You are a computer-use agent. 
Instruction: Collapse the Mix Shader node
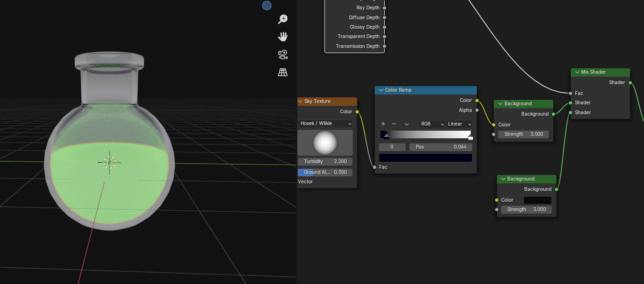[x=577, y=72]
